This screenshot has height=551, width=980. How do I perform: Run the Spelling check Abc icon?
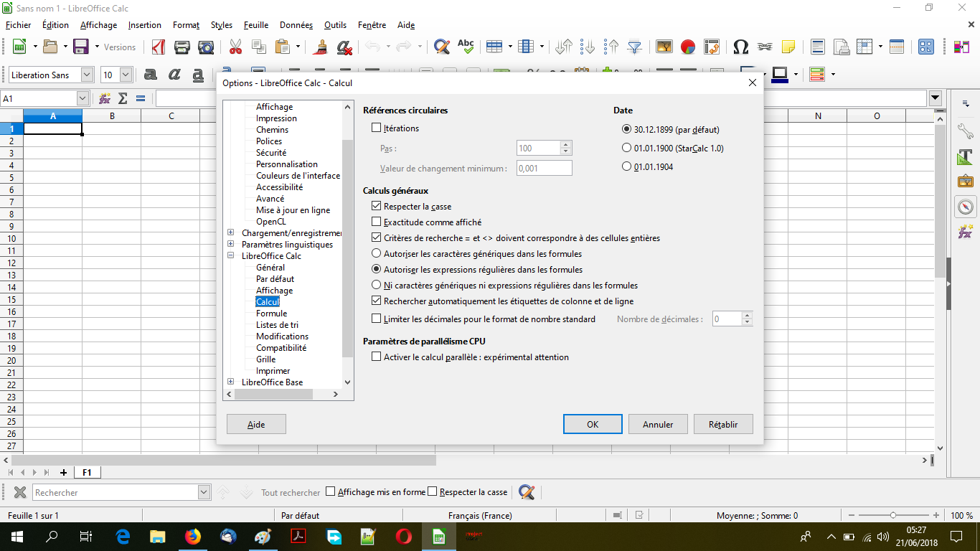(466, 47)
